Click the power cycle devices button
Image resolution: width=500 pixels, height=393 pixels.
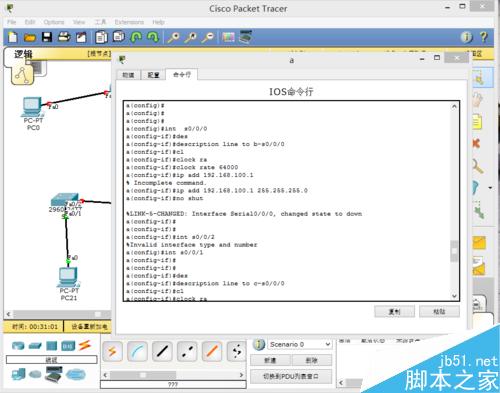(89, 327)
